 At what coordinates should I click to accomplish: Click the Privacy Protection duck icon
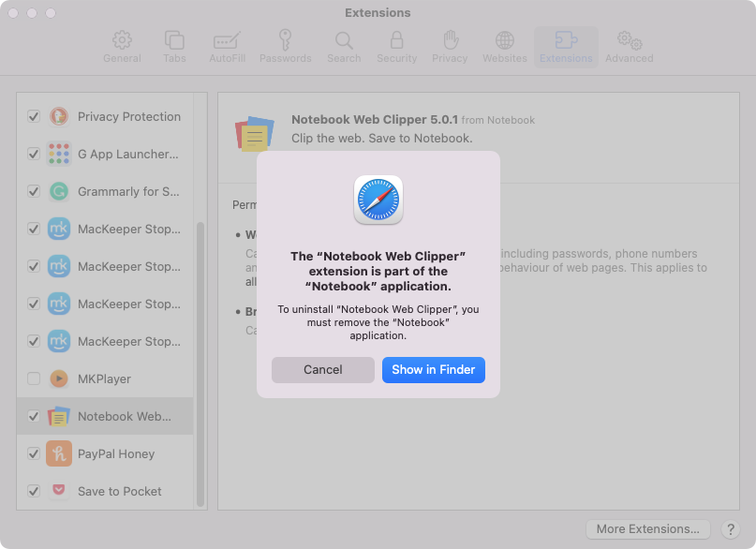(59, 117)
